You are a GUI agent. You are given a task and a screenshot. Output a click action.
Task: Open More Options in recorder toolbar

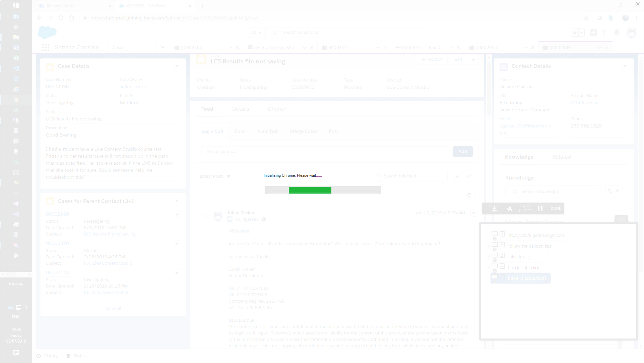pos(525,208)
